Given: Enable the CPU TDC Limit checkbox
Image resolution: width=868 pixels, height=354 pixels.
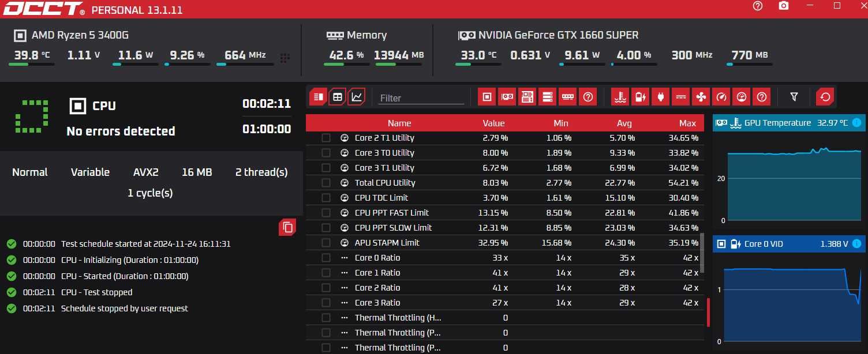Looking at the screenshot, I should [x=326, y=198].
